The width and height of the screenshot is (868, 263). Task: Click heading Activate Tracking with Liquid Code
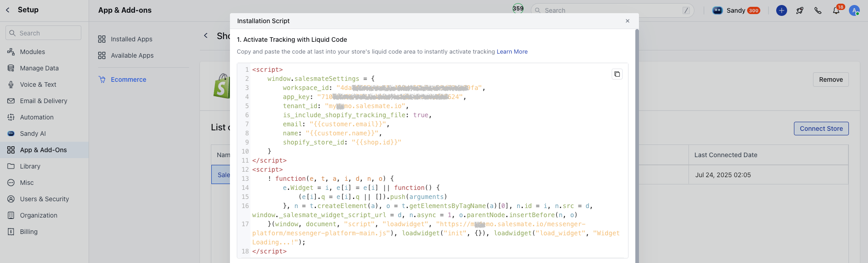292,40
